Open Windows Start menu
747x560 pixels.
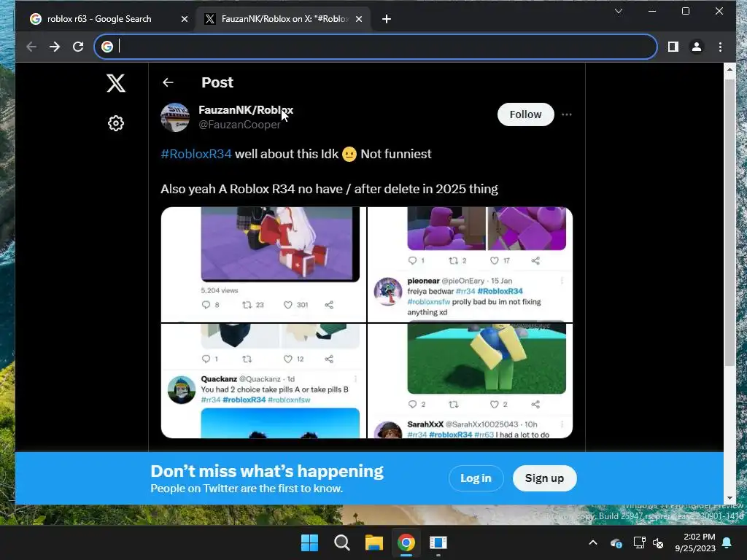click(x=309, y=542)
